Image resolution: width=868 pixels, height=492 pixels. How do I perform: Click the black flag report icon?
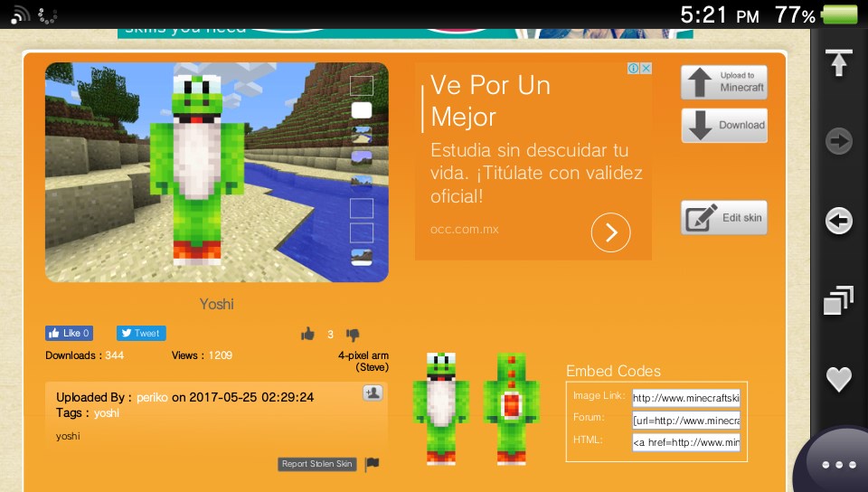pyautogui.click(x=372, y=464)
